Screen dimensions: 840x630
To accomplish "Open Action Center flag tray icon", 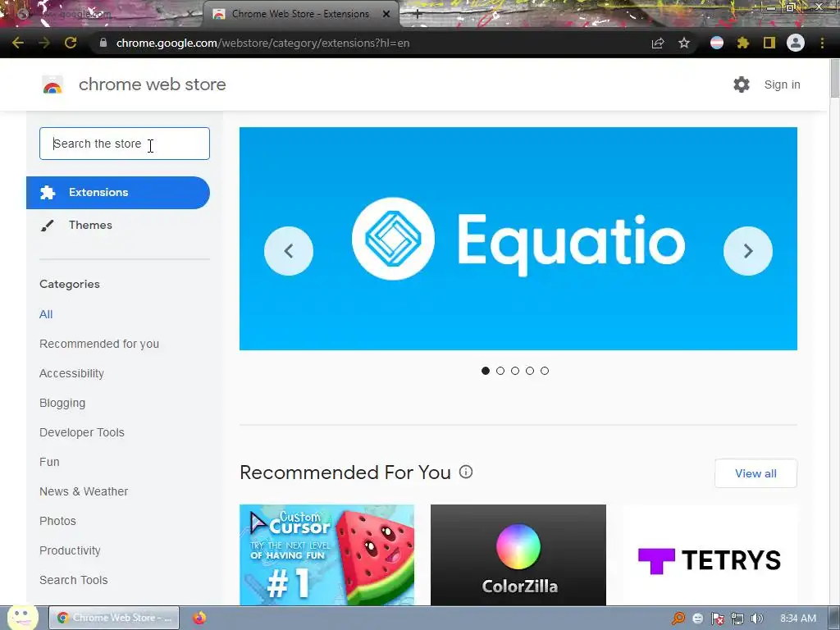I will 717,619.
